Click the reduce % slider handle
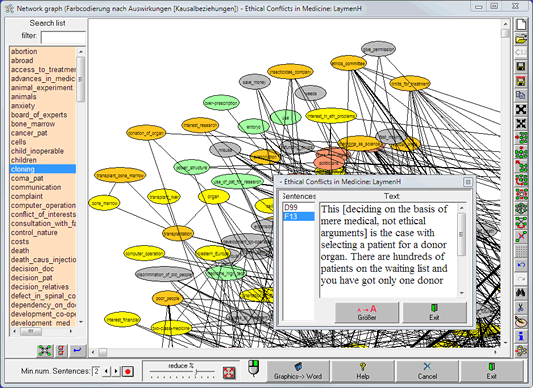The width and height of the screenshot is (533, 388). pos(196,372)
